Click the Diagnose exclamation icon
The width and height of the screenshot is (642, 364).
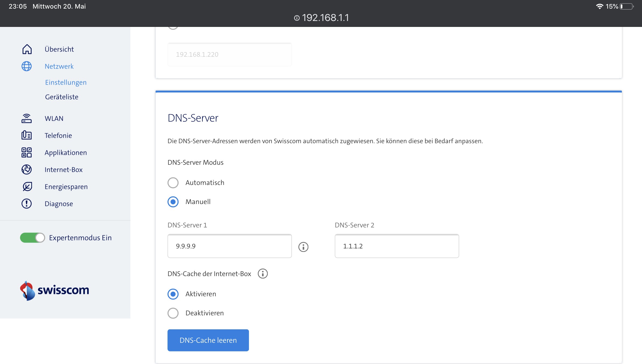point(27,204)
